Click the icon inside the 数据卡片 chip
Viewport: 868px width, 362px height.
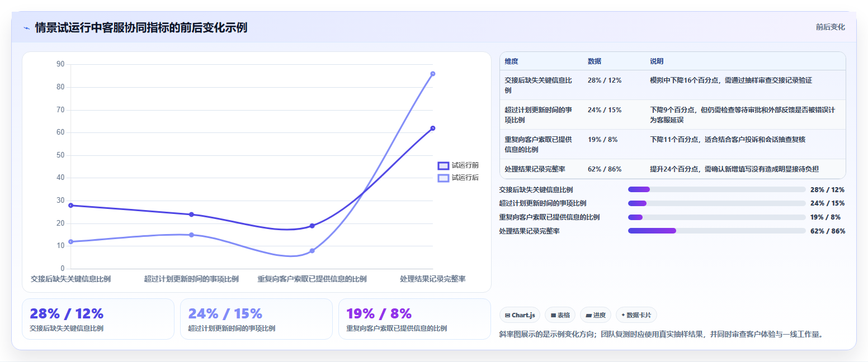[x=623, y=315]
